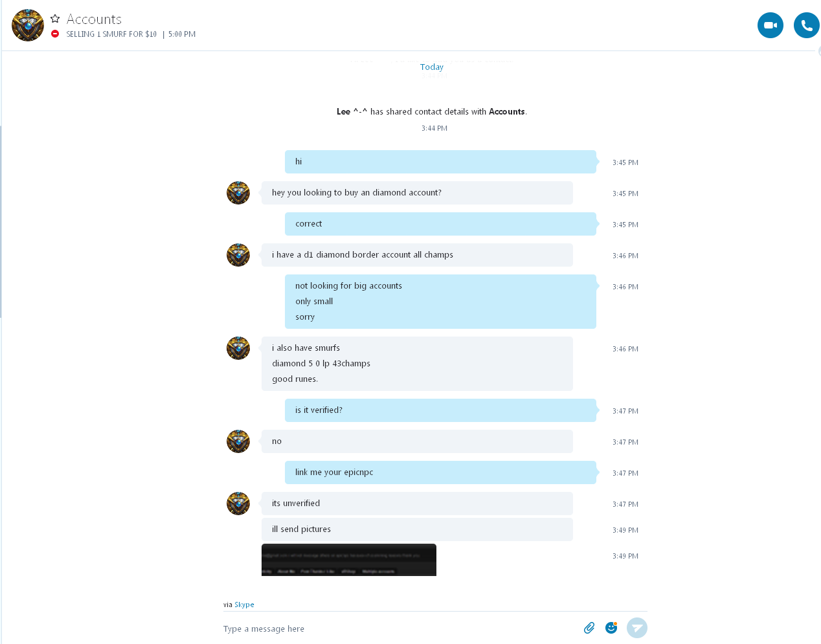Open the emoticon picker
Viewport: 821px width, 644px height.
coord(611,628)
